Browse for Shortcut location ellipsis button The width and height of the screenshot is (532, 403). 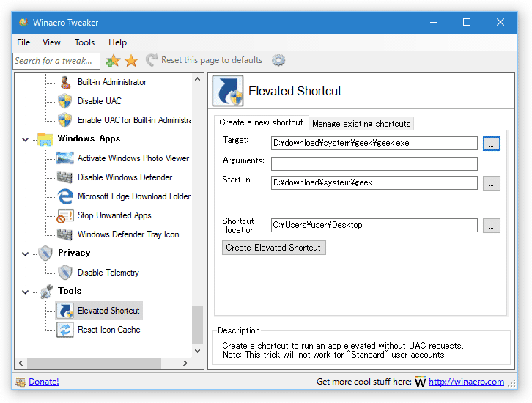tap(491, 226)
